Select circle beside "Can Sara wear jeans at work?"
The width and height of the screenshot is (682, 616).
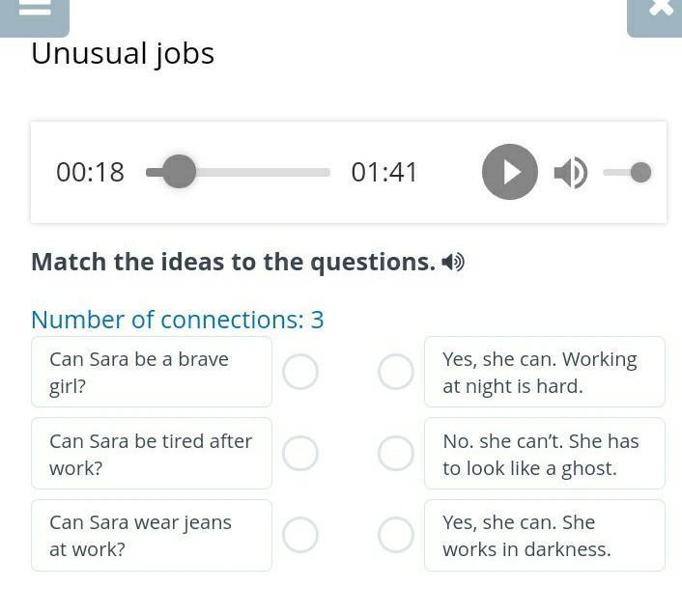pos(300,535)
